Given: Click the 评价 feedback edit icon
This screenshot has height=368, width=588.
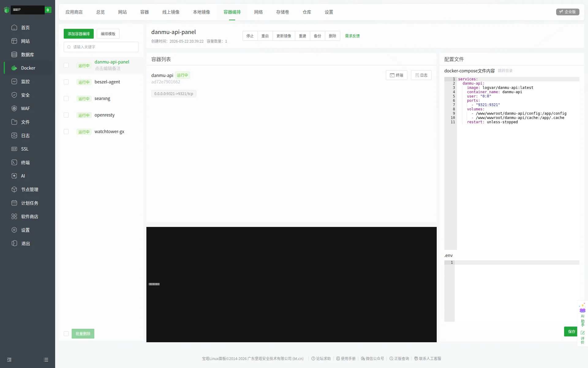Looking at the screenshot, I should (582, 333).
